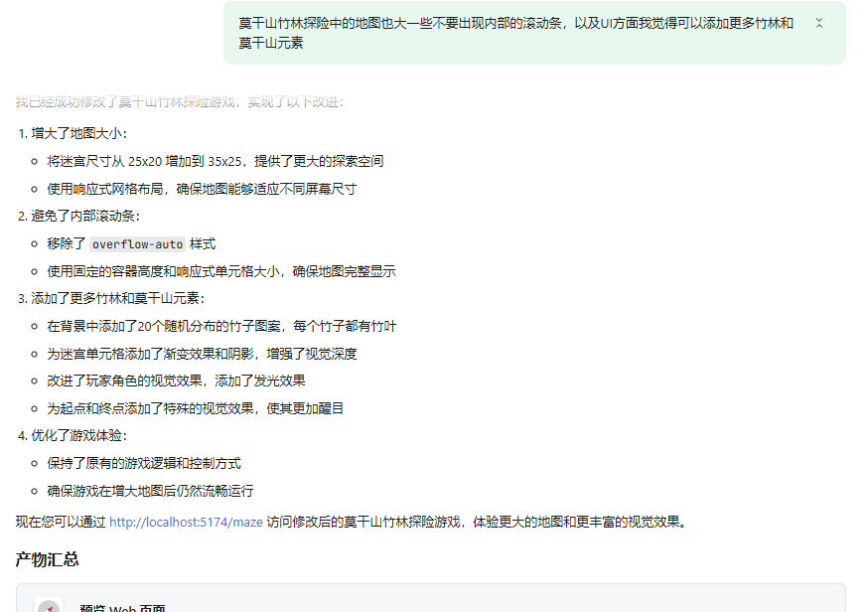Click the bullet 使用固定的容器高度和响应式单元格大小
The width and height of the screenshot is (868, 612).
pos(221,271)
